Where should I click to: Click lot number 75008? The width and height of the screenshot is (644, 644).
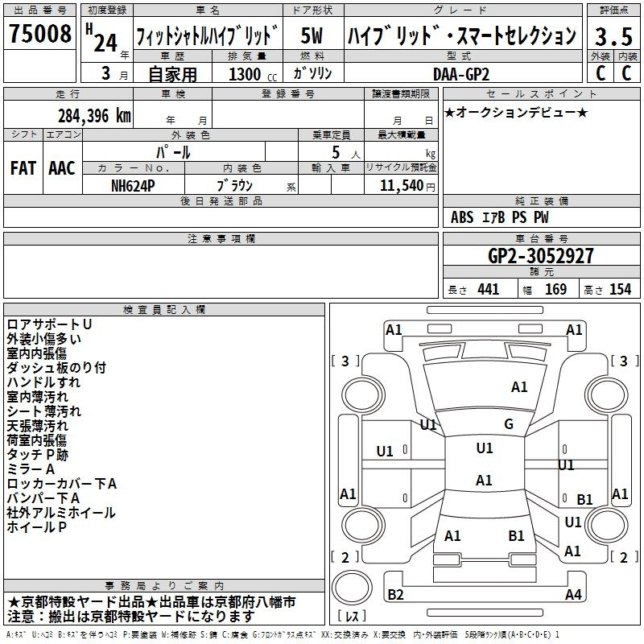40,34
